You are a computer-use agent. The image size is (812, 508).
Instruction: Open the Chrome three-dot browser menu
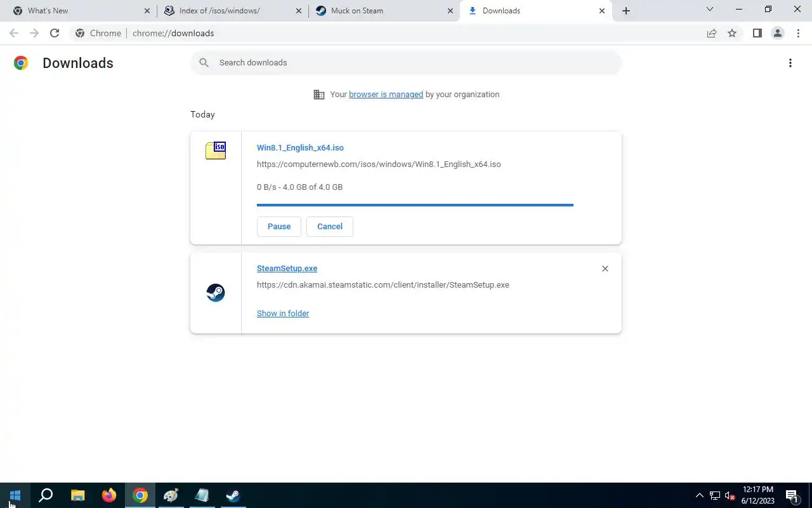pyautogui.click(x=798, y=33)
